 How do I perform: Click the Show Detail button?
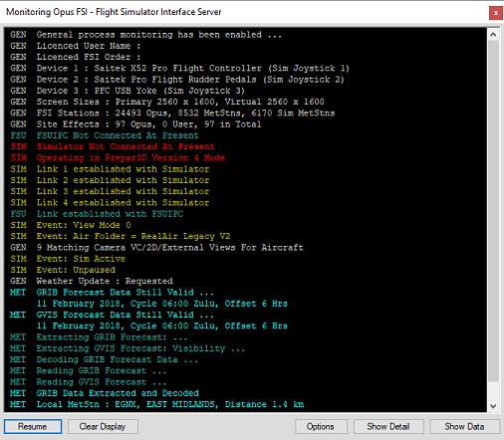pyautogui.click(x=388, y=426)
